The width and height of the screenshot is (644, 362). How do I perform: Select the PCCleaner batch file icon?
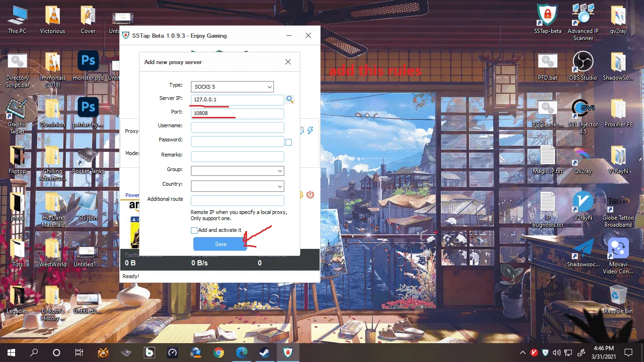547,113
